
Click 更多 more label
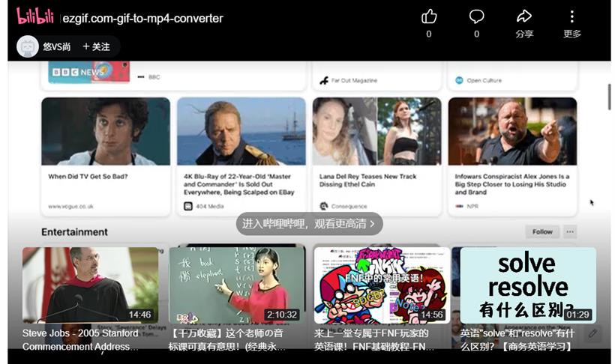click(x=571, y=34)
